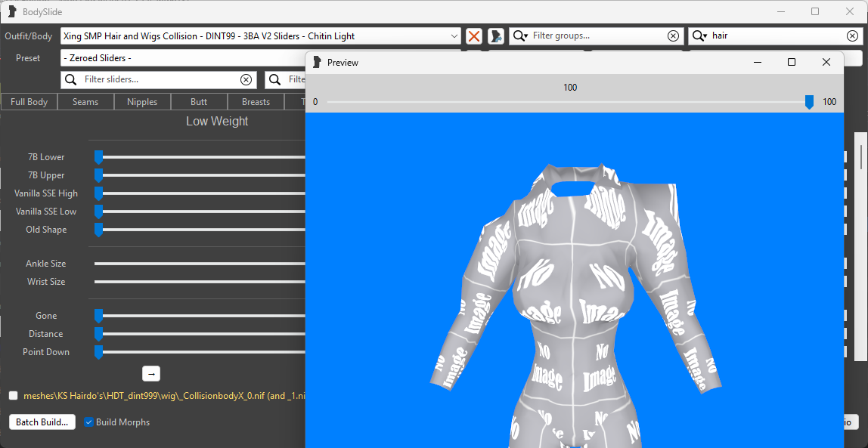Click the Vanilla SSE High slider handle
The width and height of the screenshot is (868, 448).
tap(98, 193)
